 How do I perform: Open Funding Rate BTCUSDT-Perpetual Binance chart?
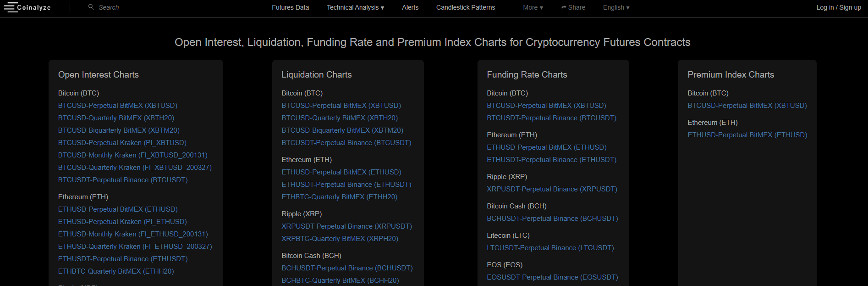pyautogui.click(x=552, y=118)
